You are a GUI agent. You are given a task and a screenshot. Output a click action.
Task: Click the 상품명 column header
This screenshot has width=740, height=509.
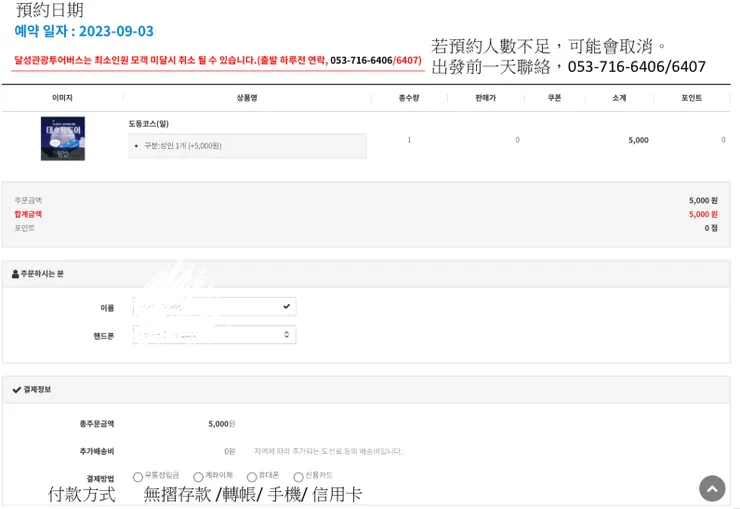coord(247,98)
